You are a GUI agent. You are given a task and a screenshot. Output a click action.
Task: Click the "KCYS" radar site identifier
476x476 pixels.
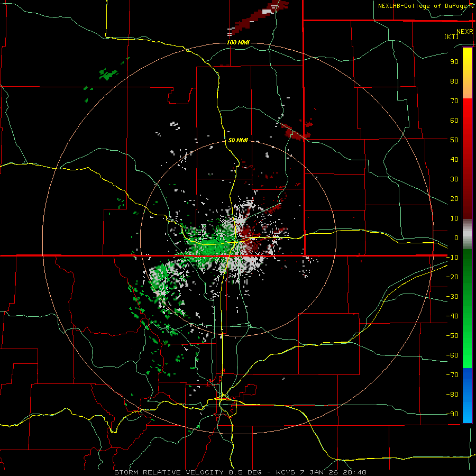[x=286, y=472]
